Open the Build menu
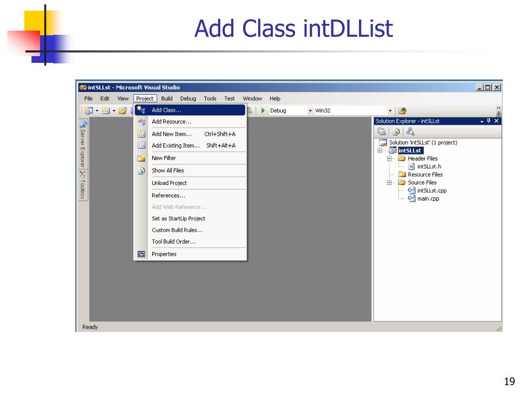The width and height of the screenshot is (532, 399). click(167, 98)
